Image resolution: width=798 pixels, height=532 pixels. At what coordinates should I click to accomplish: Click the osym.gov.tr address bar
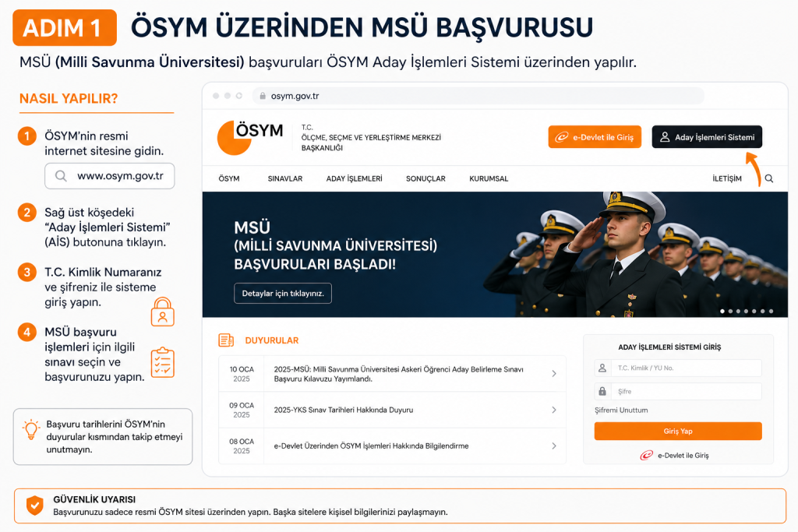click(478, 96)
